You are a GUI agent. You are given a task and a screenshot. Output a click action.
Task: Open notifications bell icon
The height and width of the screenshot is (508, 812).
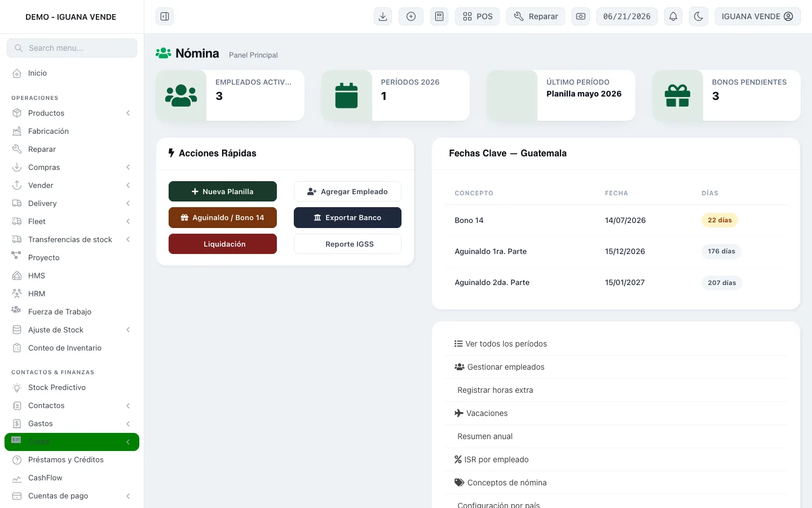point(673,16)
